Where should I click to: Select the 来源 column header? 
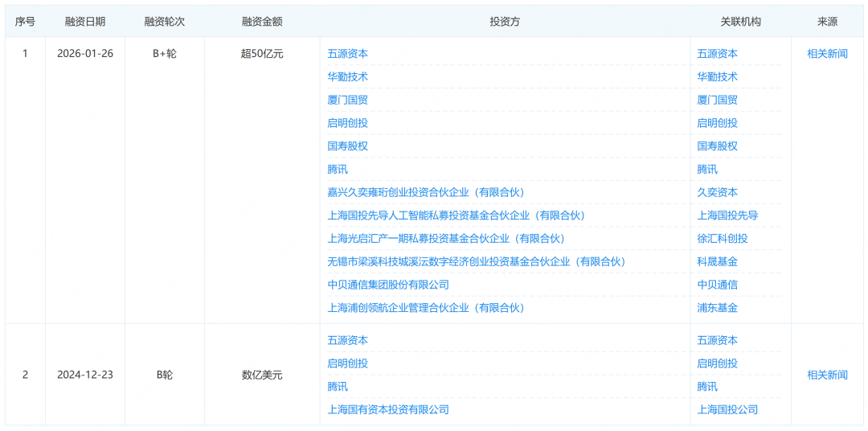tap(827, 22)
